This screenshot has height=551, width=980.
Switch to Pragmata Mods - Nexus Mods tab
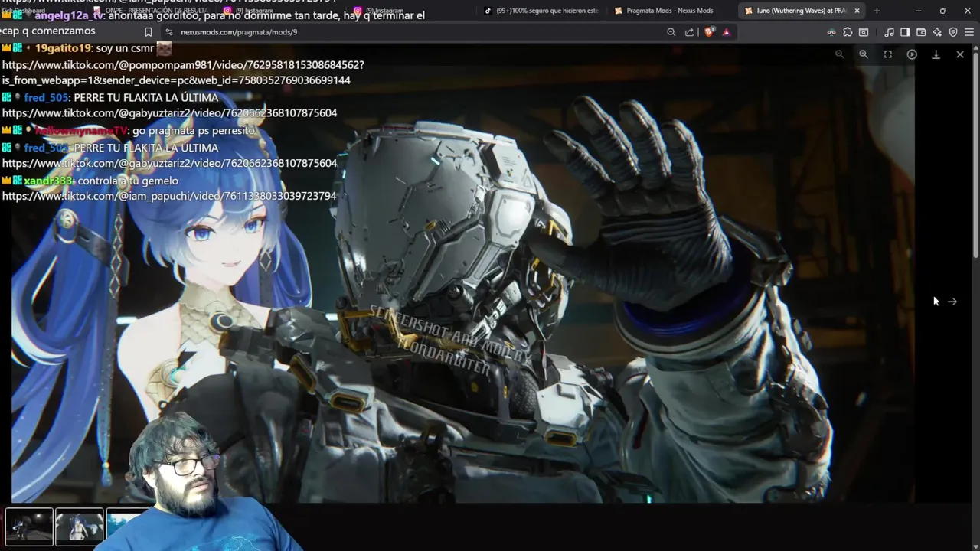click(669, 11)
